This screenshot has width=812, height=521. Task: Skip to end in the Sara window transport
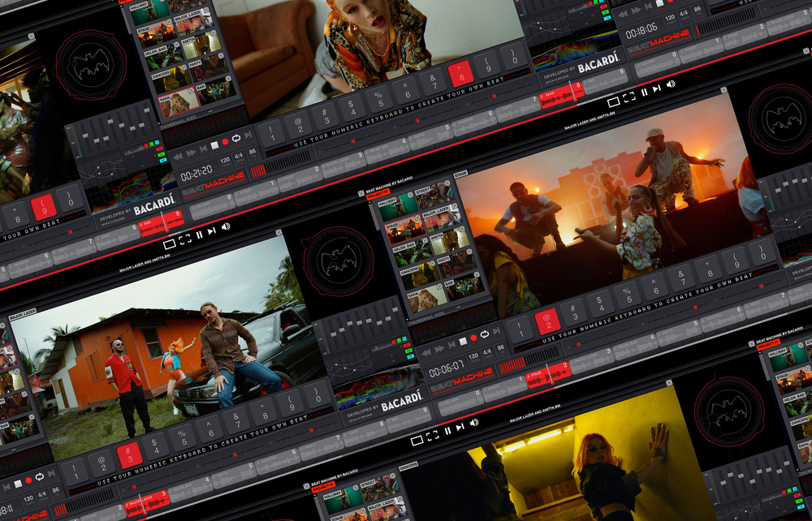coord(248,135)
